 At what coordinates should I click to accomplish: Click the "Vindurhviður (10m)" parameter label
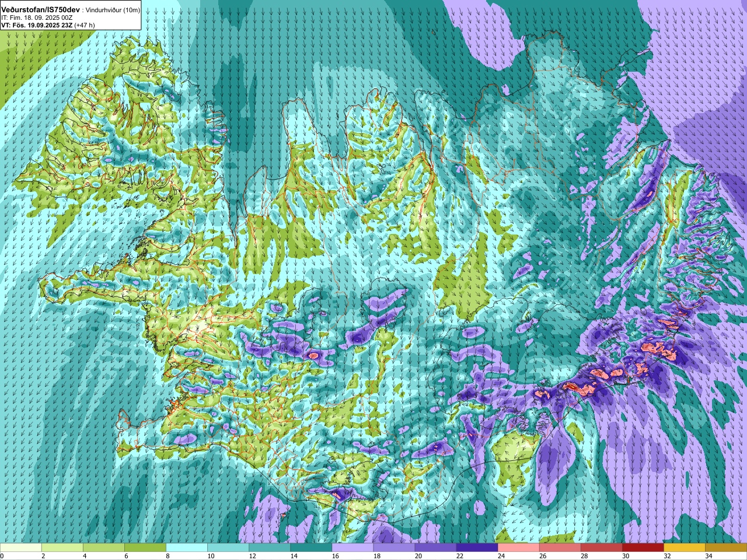[113, 10]
